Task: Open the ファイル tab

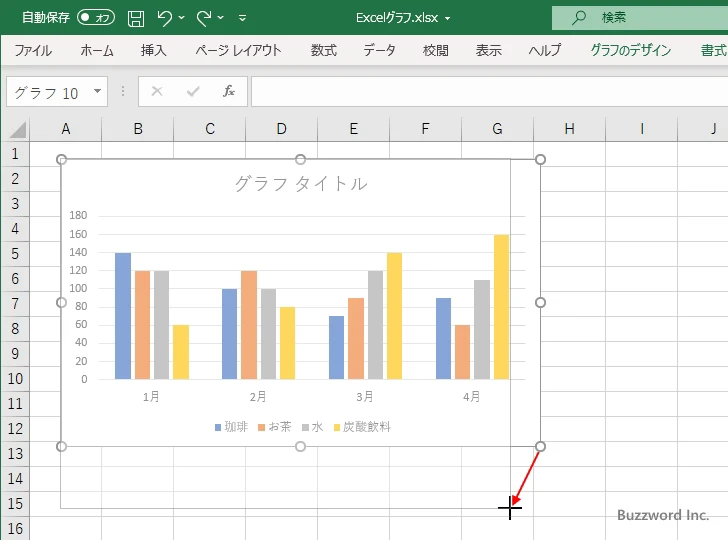Action: pos(33,50)
